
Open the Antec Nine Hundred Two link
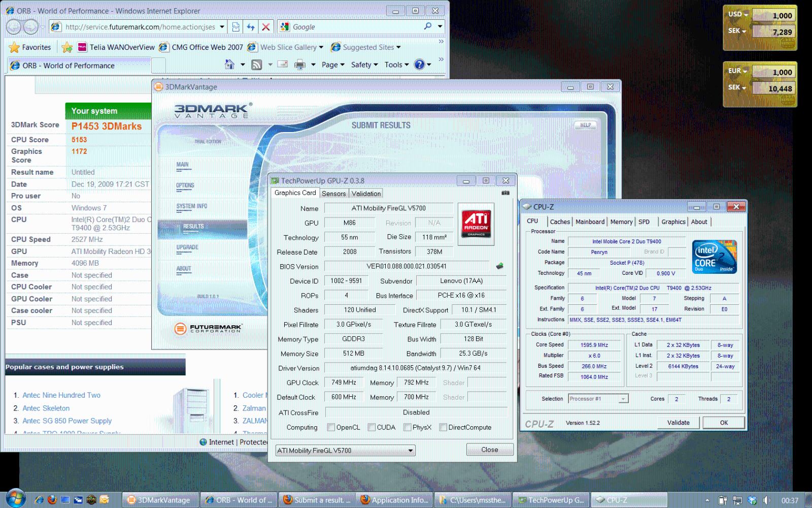click(x=61, y=395)
